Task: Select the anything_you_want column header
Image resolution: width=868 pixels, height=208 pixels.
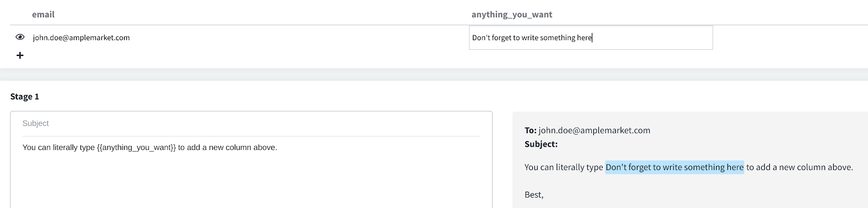Action: (512, 15)
